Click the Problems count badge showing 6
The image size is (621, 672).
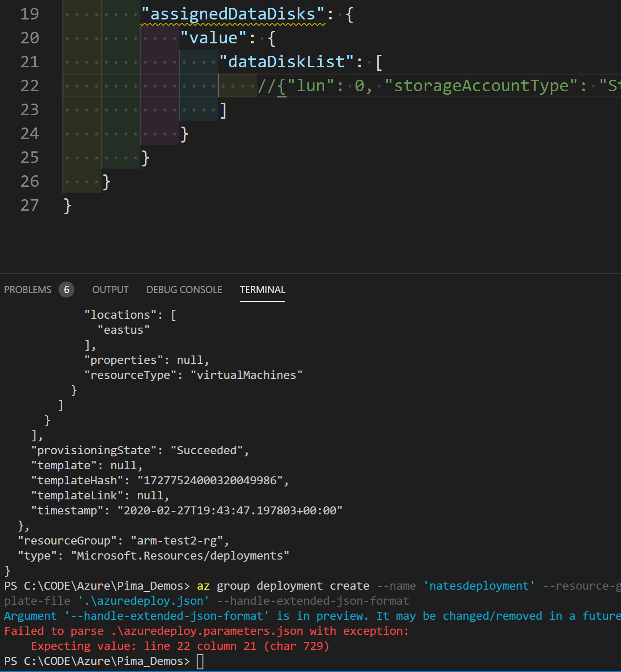click(66, 290)
